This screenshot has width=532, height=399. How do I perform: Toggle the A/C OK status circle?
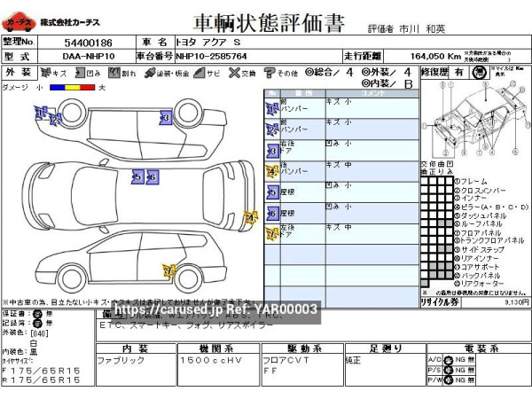449,359
